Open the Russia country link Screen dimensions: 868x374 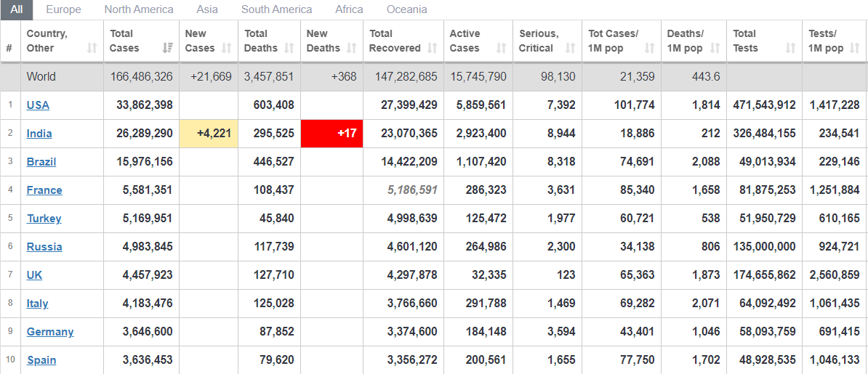point(44,247)
